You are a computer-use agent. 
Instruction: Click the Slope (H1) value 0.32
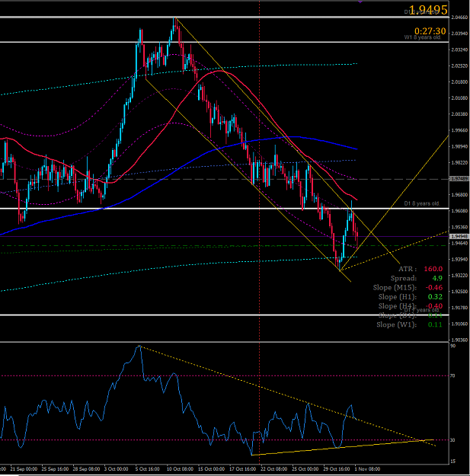coord(435,296)
